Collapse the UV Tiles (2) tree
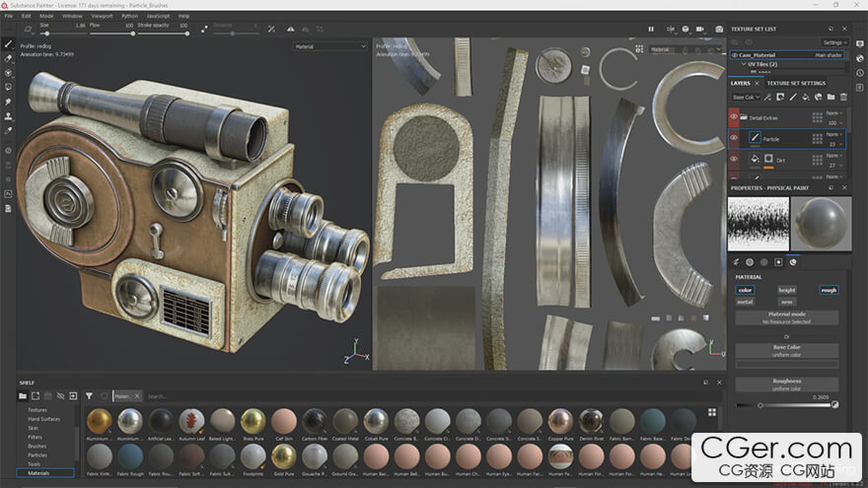Image resolution: width=868 pixels, height=488 pixels. [x=744, y=64]
